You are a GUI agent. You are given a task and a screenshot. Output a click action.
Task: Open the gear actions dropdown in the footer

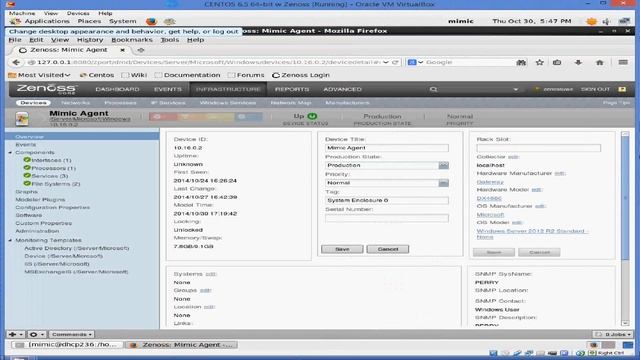[36, 334]
